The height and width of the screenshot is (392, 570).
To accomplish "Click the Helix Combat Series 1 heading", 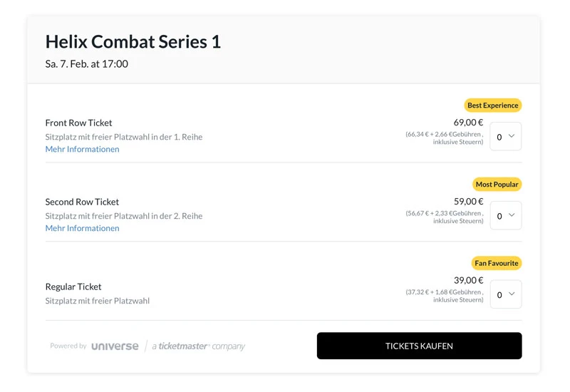I will click(x=133, y=42).
